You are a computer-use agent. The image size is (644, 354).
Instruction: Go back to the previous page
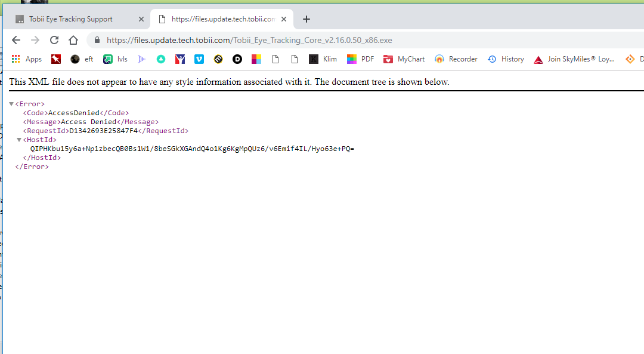pos(16,40)
